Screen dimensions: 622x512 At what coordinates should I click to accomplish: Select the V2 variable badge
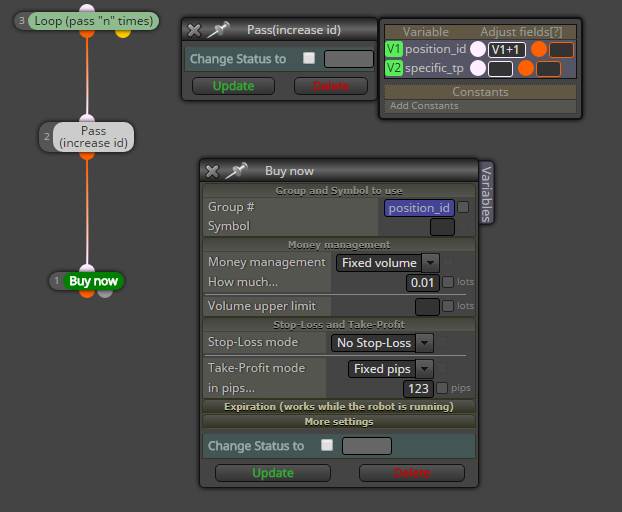pyautogui.click(x=394, y=68)
